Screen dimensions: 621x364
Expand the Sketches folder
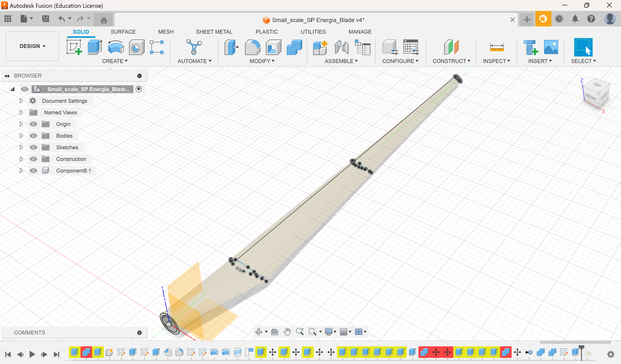(21, 147)
